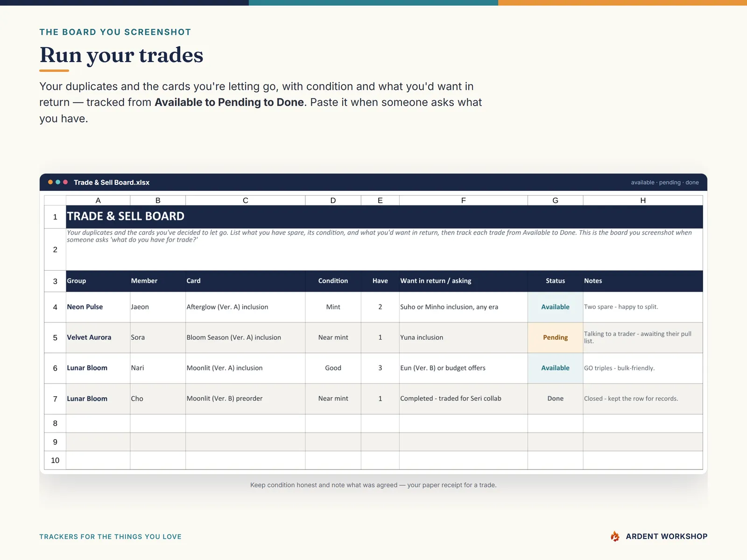
Task: Select column H header
Action: coord(643,200)
